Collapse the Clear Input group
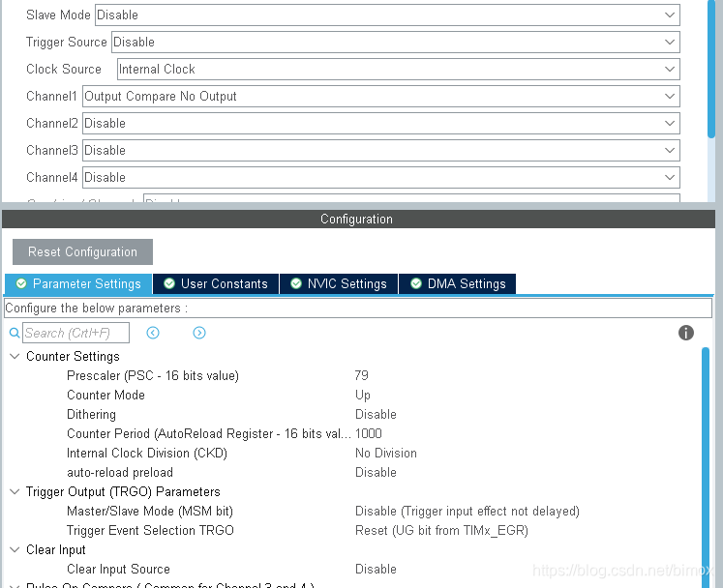723x588 pixels. point(15,549)
